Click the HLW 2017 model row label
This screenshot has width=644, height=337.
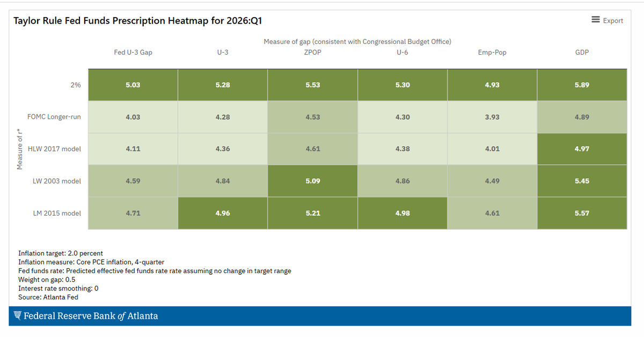pos(55,149)
